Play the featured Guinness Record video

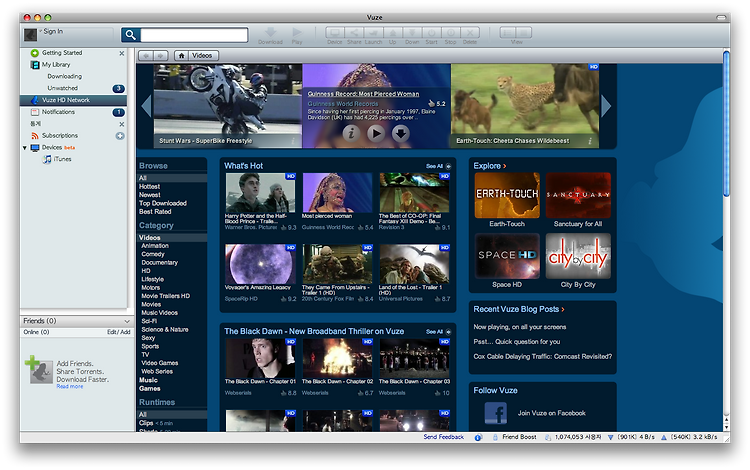pos(376,133)
